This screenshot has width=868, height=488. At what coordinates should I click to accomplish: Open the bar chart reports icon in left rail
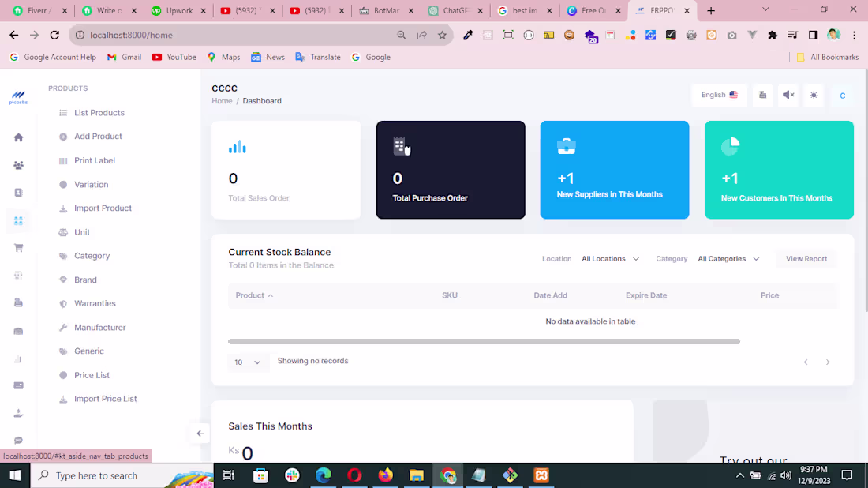[x=18, y=359]
